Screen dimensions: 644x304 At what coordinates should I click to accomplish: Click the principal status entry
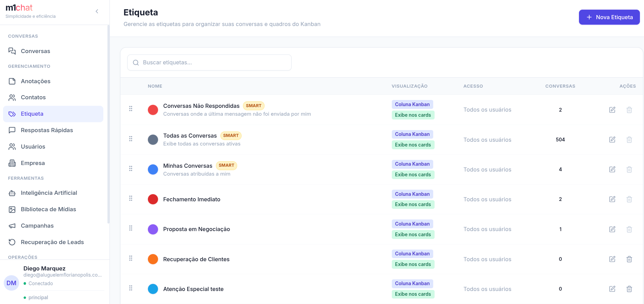[x=36, y=297]
